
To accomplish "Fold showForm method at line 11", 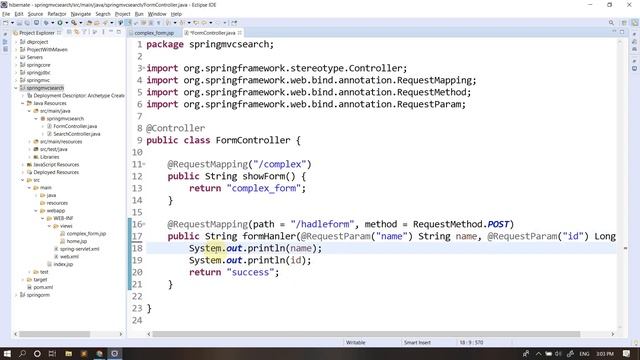I will [144, 164].
